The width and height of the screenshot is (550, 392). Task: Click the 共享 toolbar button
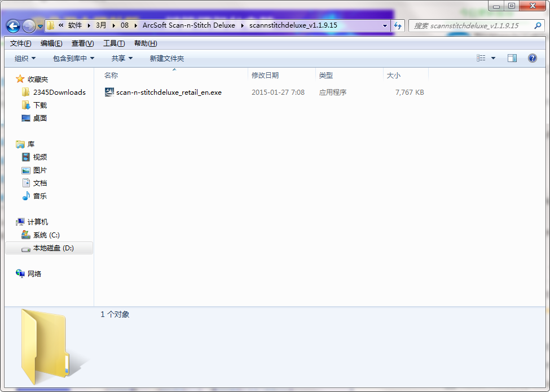click(x=121, y=58)
